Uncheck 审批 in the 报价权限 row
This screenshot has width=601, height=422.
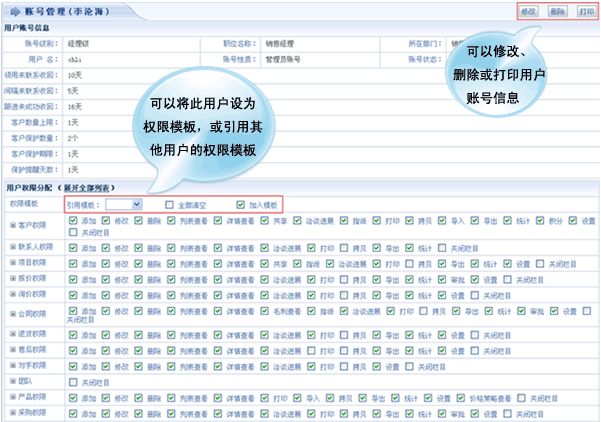click(442, 279)
